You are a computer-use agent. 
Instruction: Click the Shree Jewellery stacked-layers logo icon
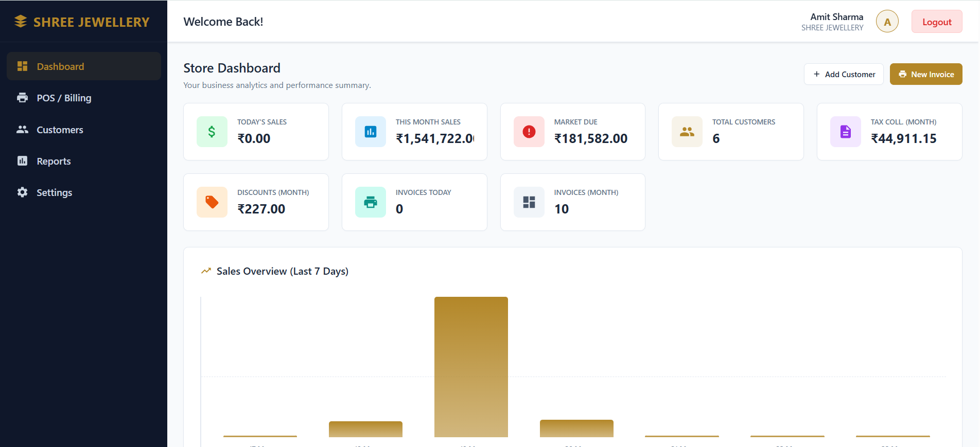(21, 22)
